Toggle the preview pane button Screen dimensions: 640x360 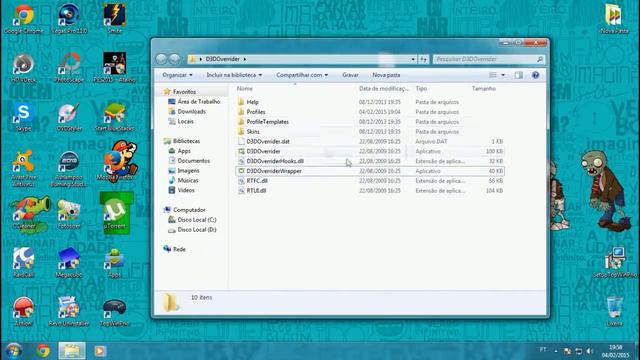518,75
